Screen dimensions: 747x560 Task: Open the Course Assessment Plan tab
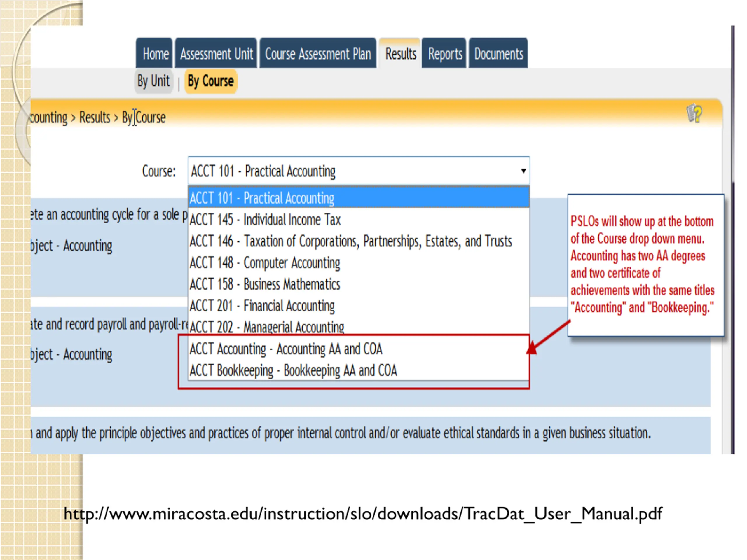[318, 54]
